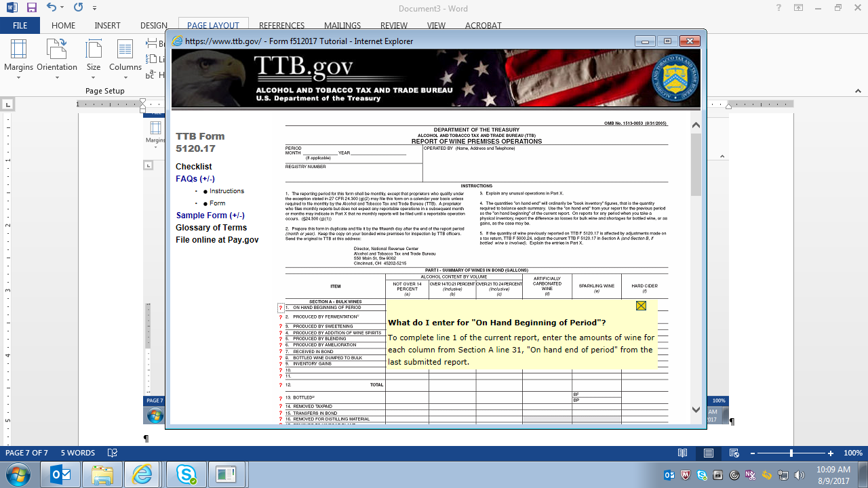Viewport: 868px width, 488px height.
Task: Click the Redo icon in title bar
Action: coord(78,8)
